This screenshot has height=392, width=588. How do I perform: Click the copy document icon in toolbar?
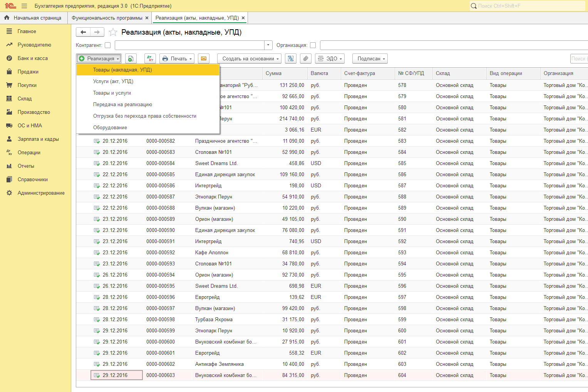click(x=131, y=59)
